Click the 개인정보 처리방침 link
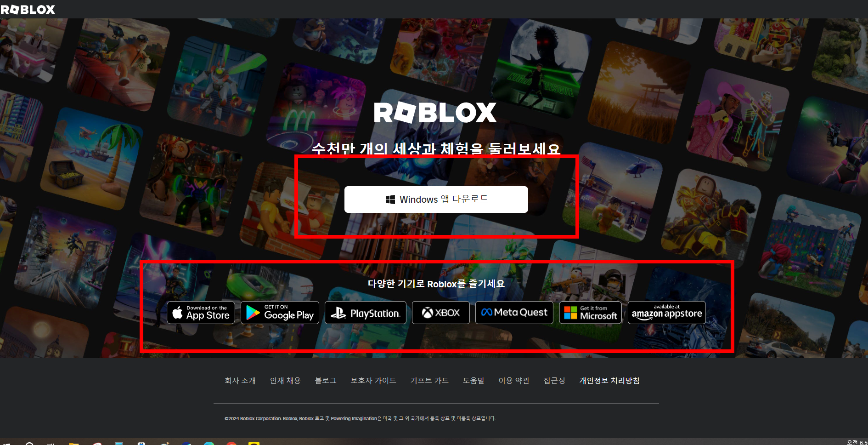The height and width of the screenshot is (445, 868). (609, 381)
